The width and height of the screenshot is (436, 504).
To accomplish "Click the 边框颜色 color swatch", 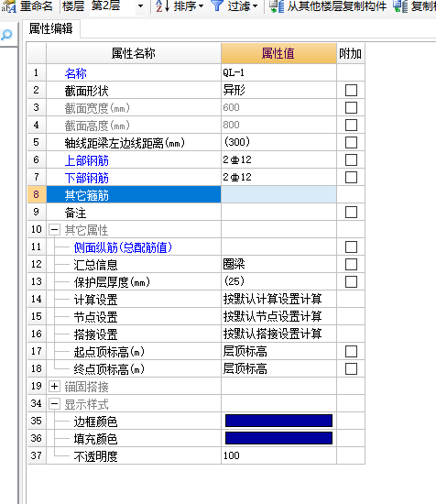I will (x=278, y=421).
